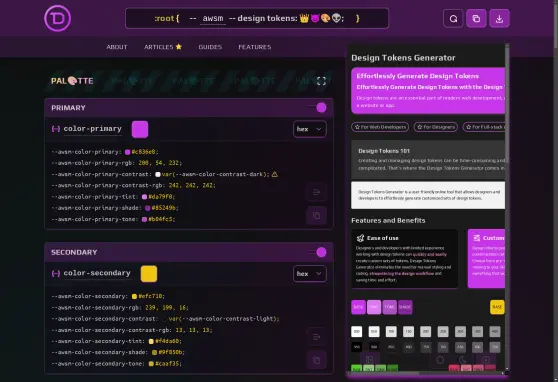Go to the FEATURES menu item

point(254,47)
